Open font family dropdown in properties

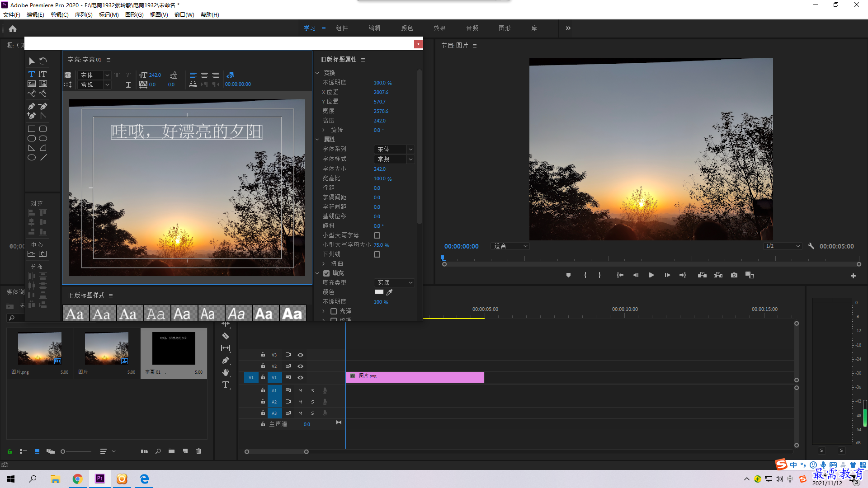pyautogui.click(x=394, y=149)
